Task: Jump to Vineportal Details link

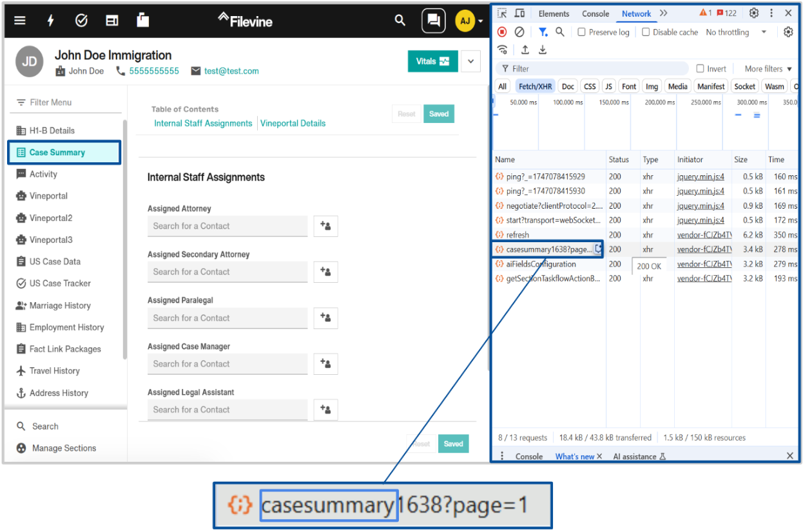Action: (293, 123)
